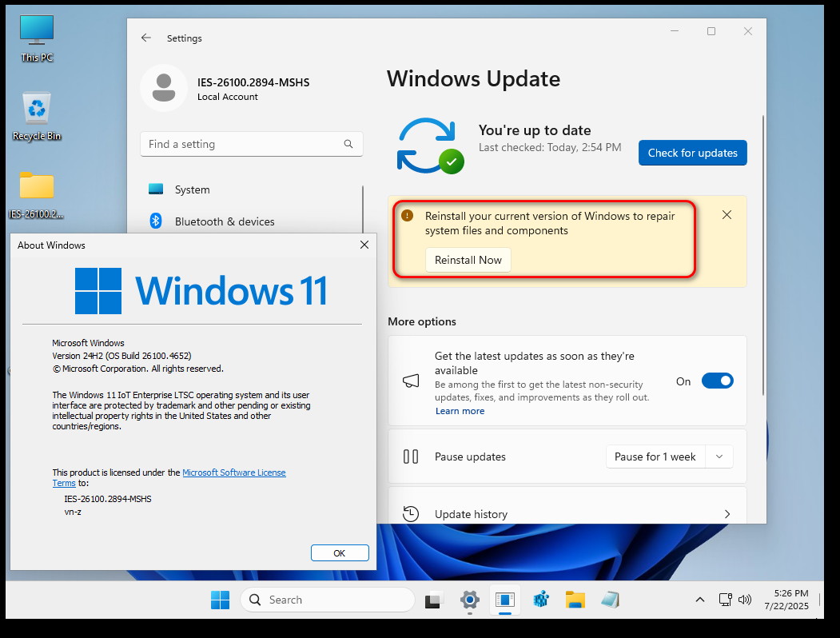Click the active winver app on taskbar
This screenshot has height=638, width=840.
point(505,600)
